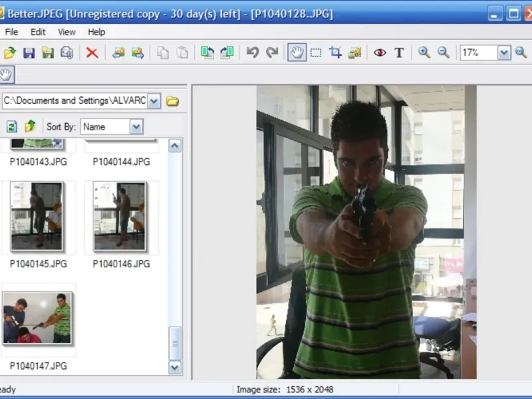Select the Text T tool
Screen dimensions: 532x399
pos(399,53)
